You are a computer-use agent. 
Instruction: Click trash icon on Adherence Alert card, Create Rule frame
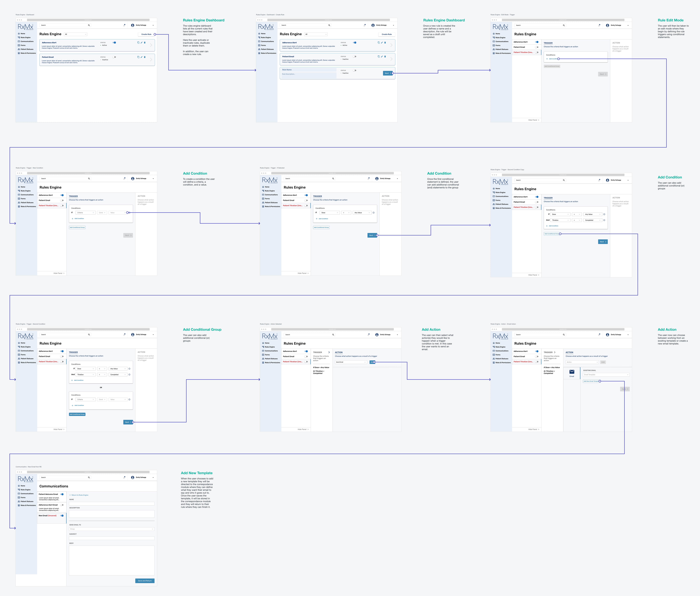[x=385, y=43]
